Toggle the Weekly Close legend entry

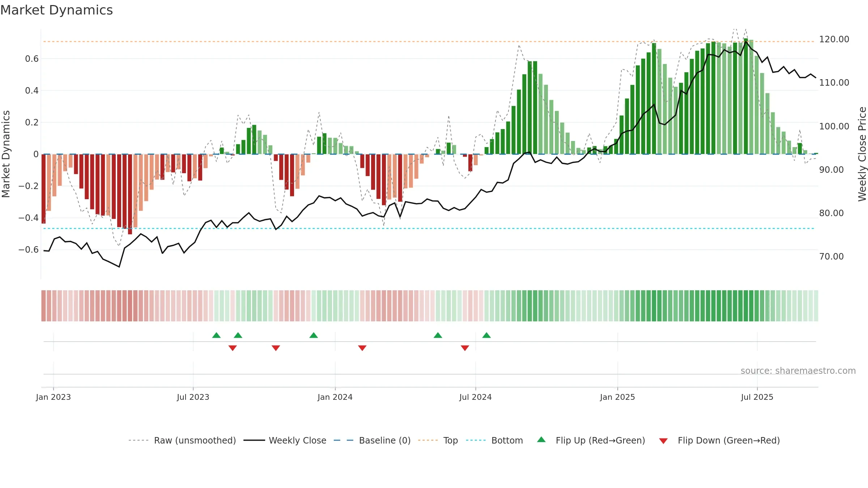tap(285, 440)
